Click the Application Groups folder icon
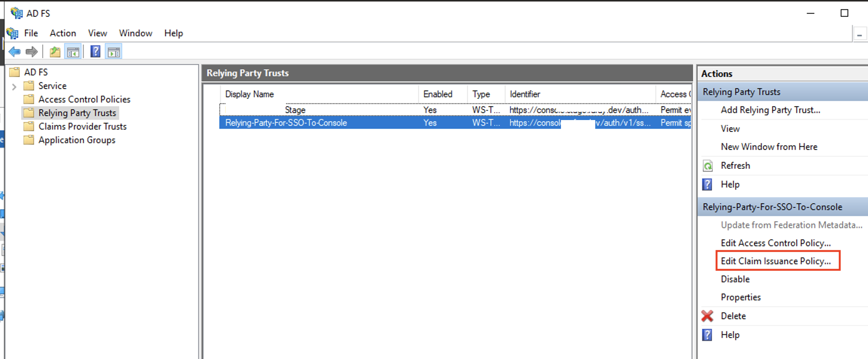 tap(29, 140)
